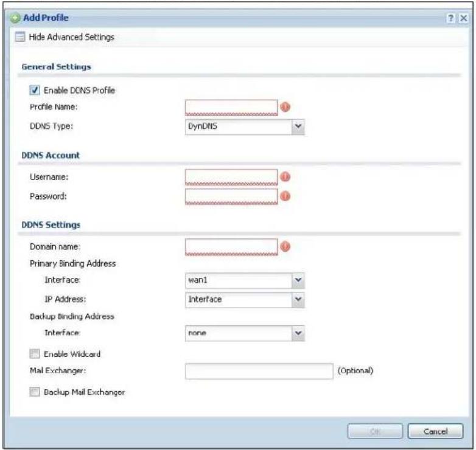Viewport: 476px width, 450px height.
Task: Click the DDNS Settings heading
Action: (x=51, y=225)
